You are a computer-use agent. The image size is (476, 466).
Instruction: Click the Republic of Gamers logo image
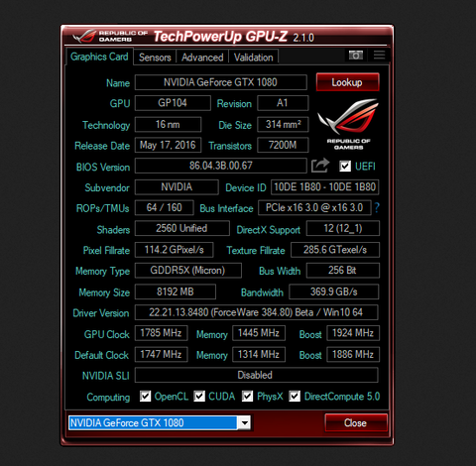pyautogui.click(x=348, y=124)
